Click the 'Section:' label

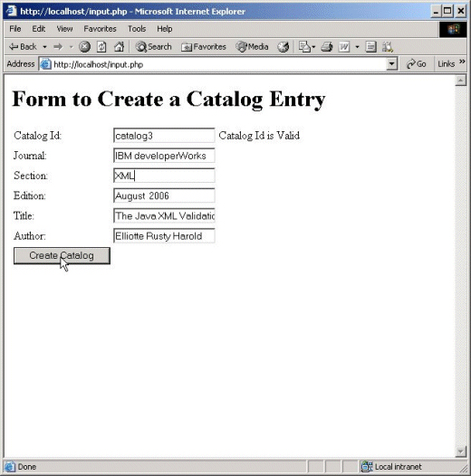click(31, 176)
